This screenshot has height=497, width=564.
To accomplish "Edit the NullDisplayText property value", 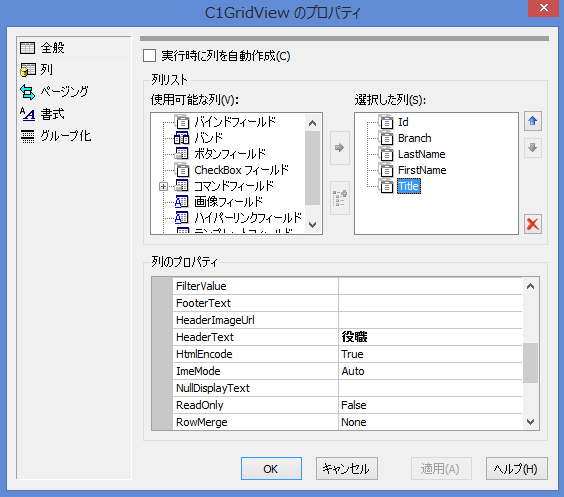I will [x=430, y=388].
